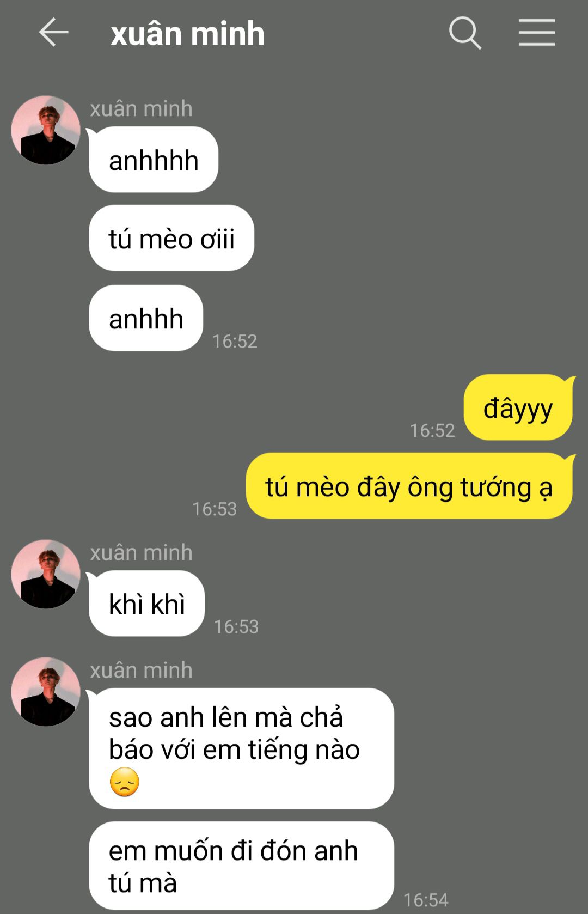Open the chat search magnifier
This screenshot has height=914, width=588.
click(465, 33)
